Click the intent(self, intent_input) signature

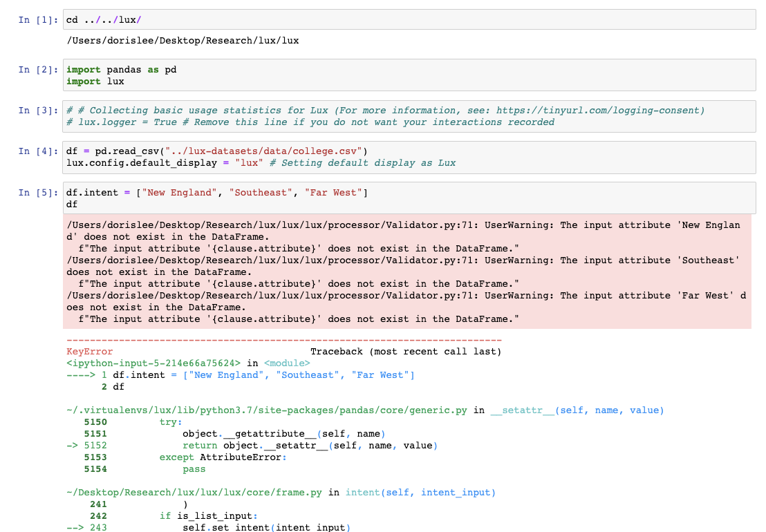pyautogui.click(x=420, y=493)
